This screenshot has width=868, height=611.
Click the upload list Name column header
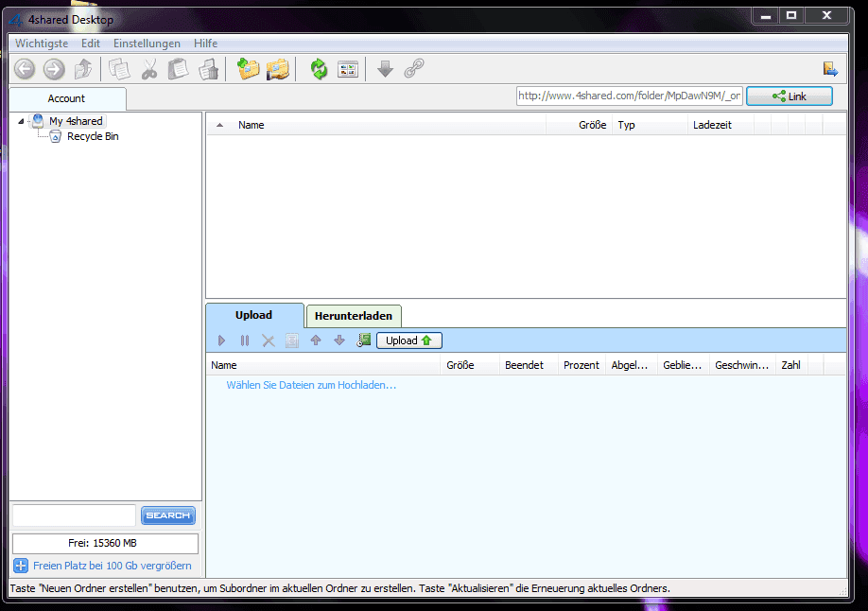(x=323, y=365)
